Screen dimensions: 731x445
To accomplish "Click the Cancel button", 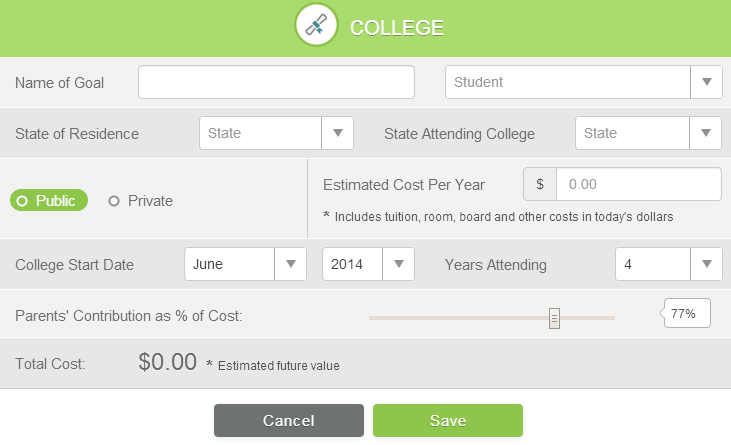I will 289,420.
